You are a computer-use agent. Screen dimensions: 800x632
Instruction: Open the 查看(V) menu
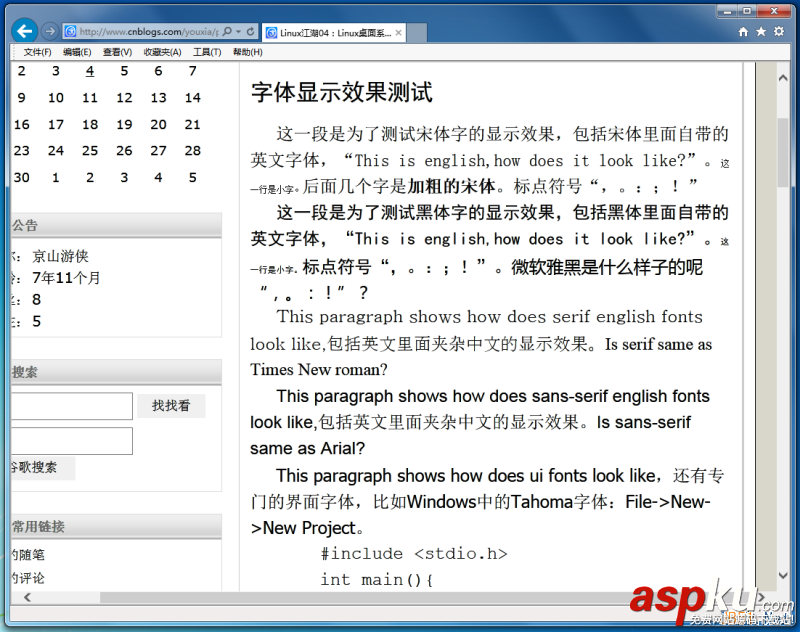click(117, 52)
